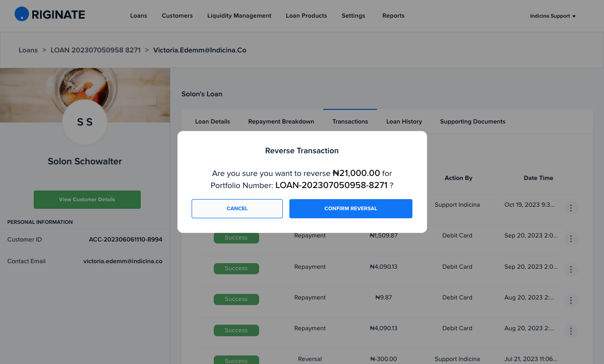Switch to the Loan Details tab
The height and width of the screenshot is (364, 604).
[213, 122]
